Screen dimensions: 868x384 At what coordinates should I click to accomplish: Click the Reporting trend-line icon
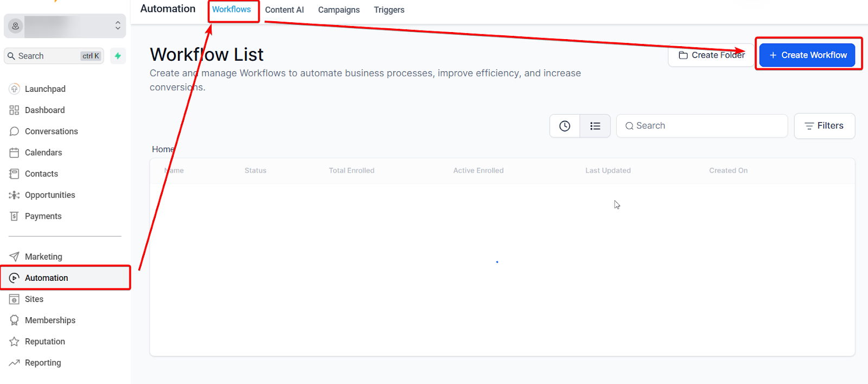coord(14,363)
